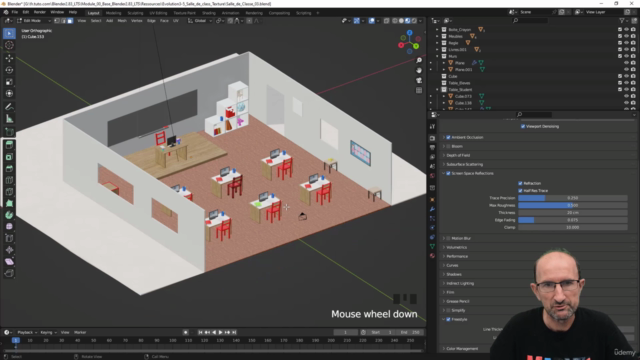Toggle Viewport Denoising checkbox
The height and width of the screenshot is (360, 640).
pyautogui.click(x=523, y=127)
